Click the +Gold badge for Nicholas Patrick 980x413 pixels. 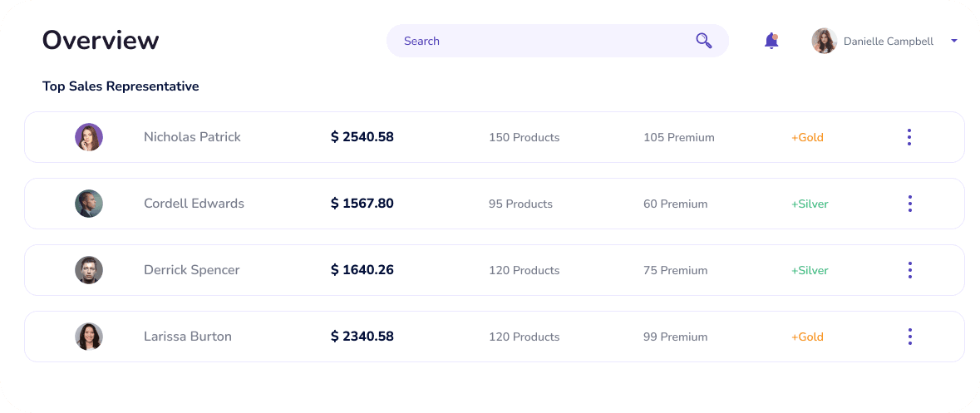coord(807,137)
